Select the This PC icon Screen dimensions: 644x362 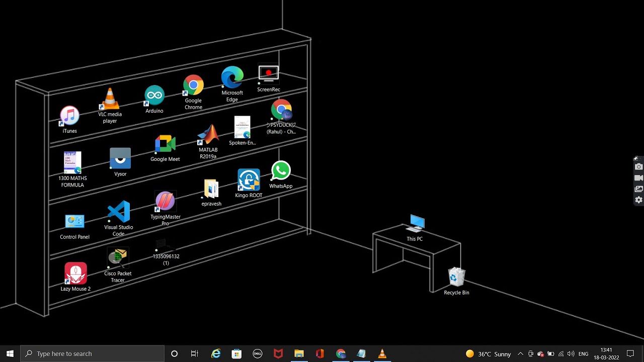tap(415, 228)
